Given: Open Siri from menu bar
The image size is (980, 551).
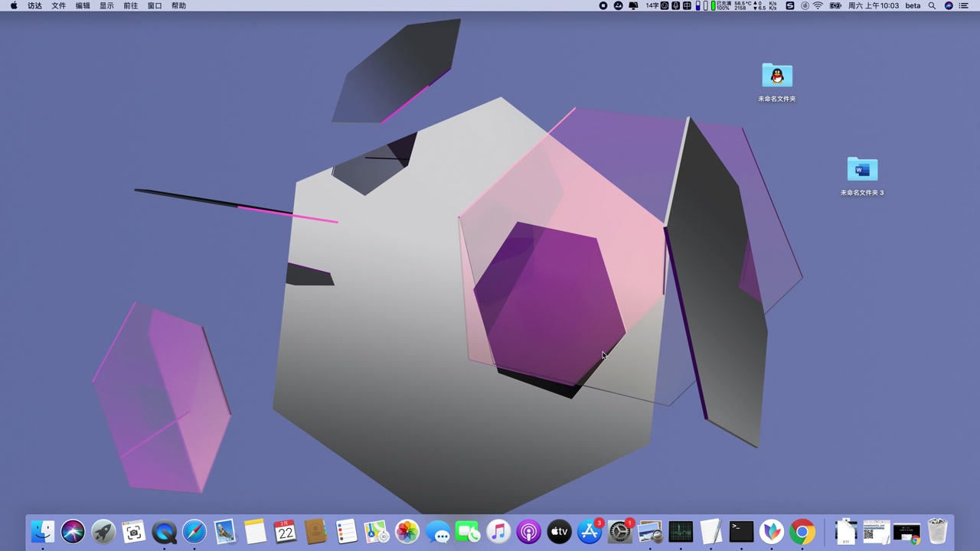Looking at the screenshot, I should click(x=949, y=5).
